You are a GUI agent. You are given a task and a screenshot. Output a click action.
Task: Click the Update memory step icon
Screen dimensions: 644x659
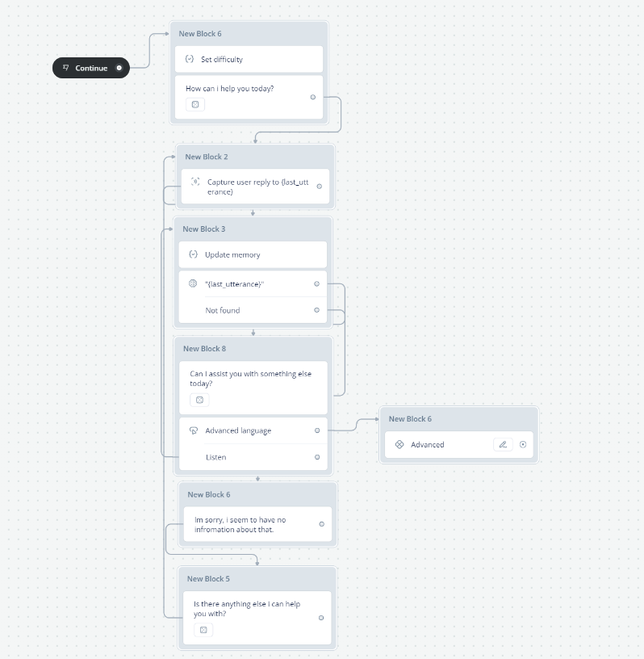point(193,254)
